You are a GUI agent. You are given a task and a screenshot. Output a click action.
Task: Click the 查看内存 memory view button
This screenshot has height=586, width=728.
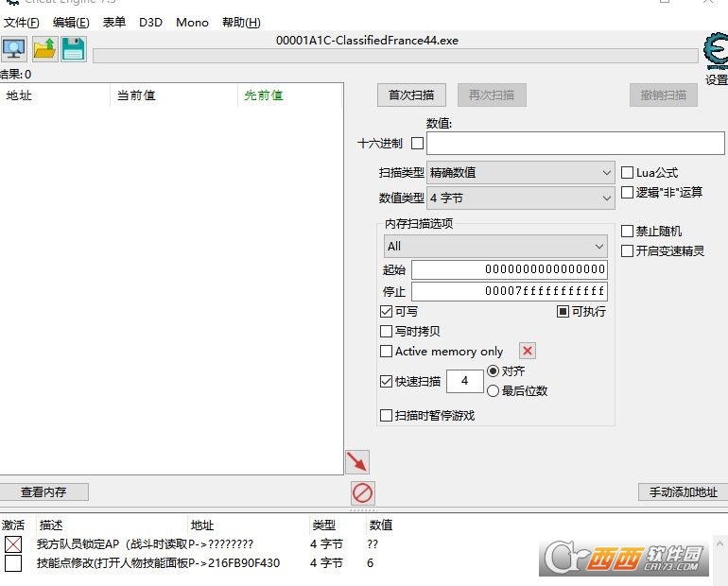(43, 491)
